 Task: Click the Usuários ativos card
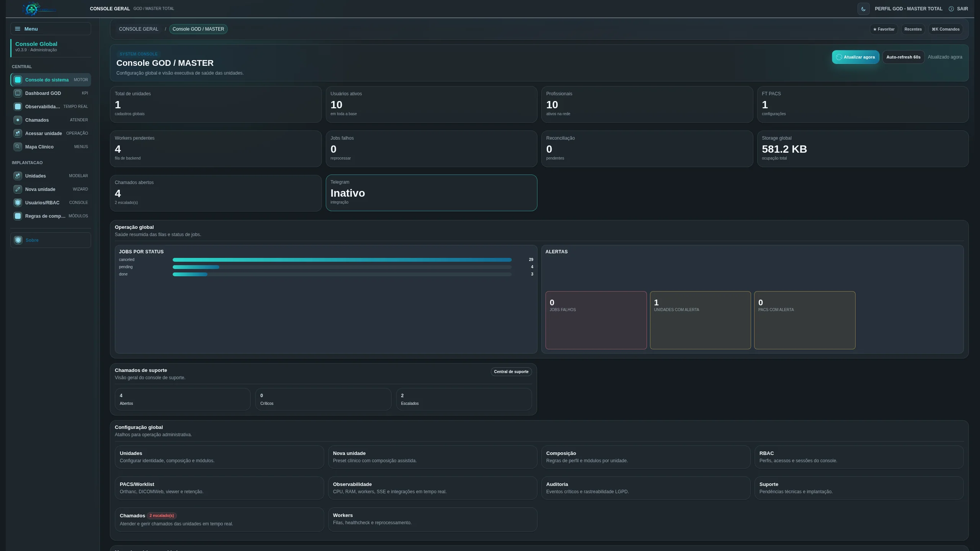click(x=431, y=104)
